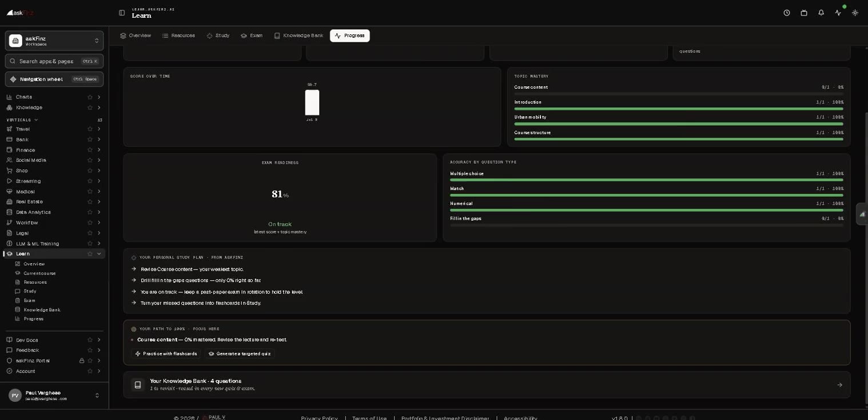Screen dimensions: 868x420
Task: Click the Social Media people icon
Action: (x=9, y=160)
